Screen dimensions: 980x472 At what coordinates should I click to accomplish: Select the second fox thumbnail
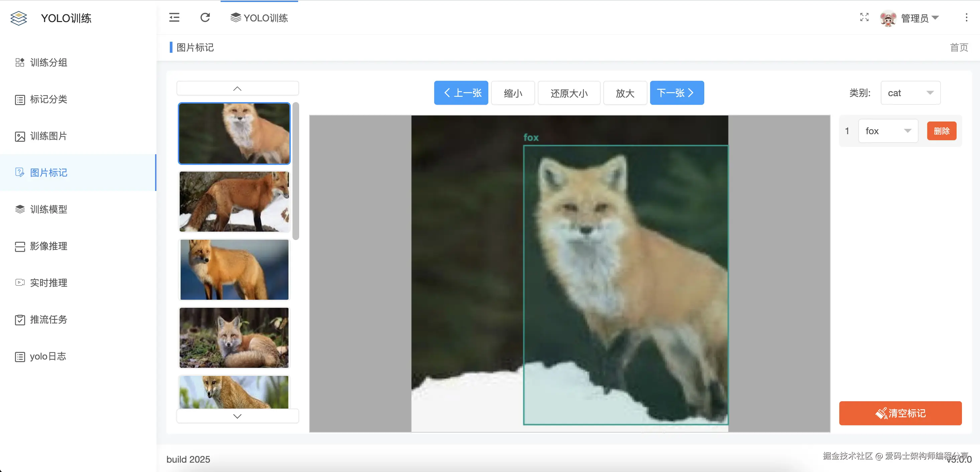234,201
